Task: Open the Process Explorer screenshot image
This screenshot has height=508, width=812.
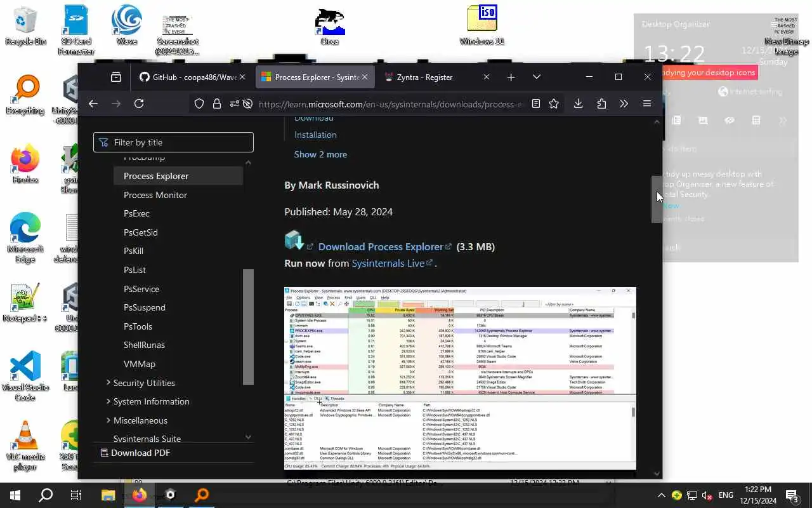Action: pos(460,378)
